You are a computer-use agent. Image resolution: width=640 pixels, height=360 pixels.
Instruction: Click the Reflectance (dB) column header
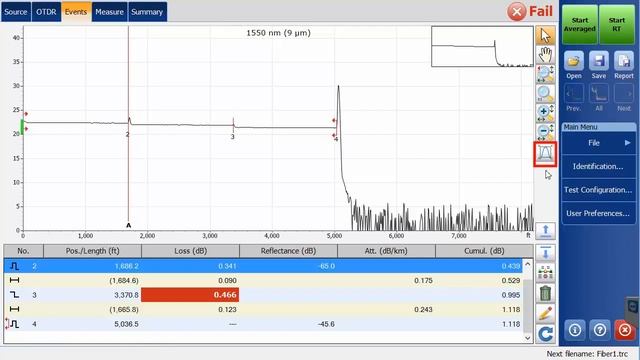[x=289, y=251]
